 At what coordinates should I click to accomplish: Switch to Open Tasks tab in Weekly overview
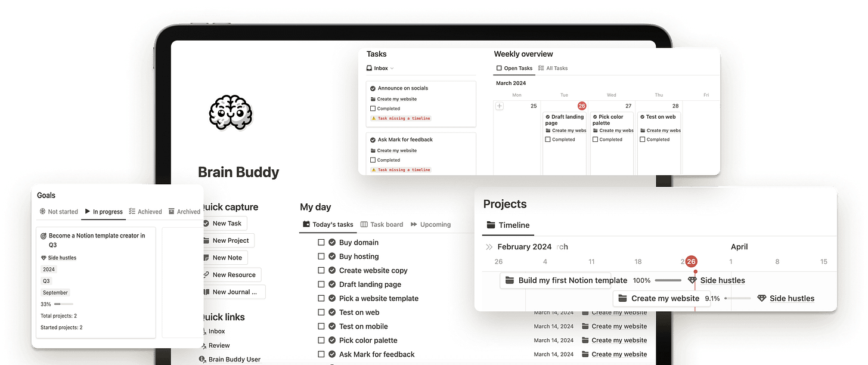514,69
